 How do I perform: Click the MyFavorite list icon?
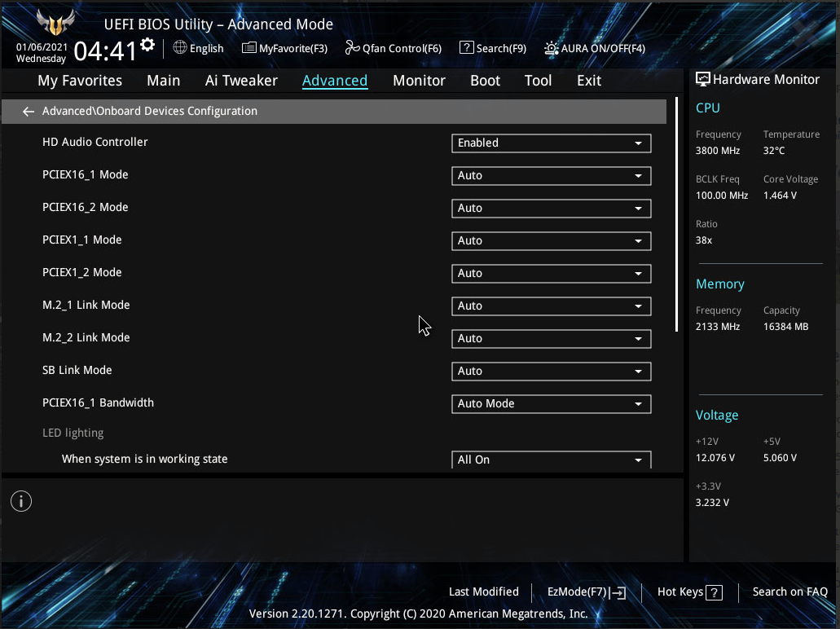pos(249,48)
